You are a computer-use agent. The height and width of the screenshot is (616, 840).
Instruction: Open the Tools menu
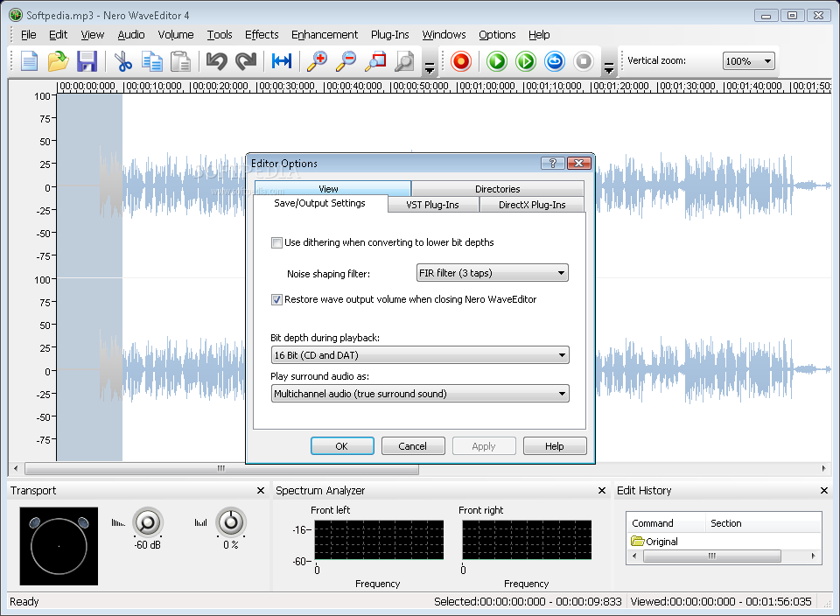[x=220, y=35]
